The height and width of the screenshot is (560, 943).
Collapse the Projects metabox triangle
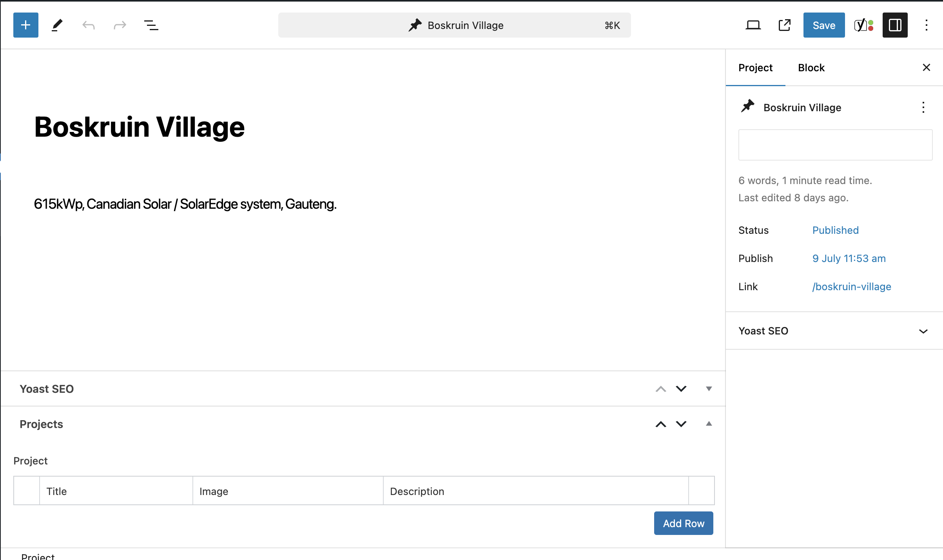[x=709, y=424]
